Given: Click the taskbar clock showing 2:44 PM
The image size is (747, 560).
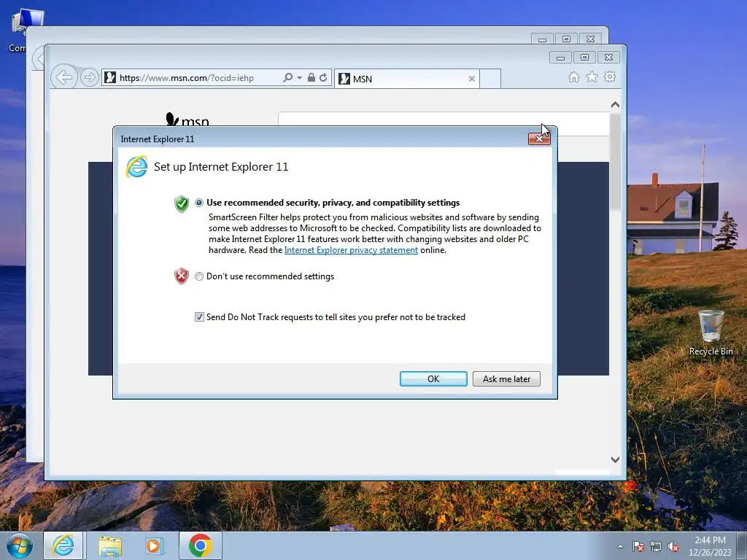Looking at the screenshot, I should 710,546.
